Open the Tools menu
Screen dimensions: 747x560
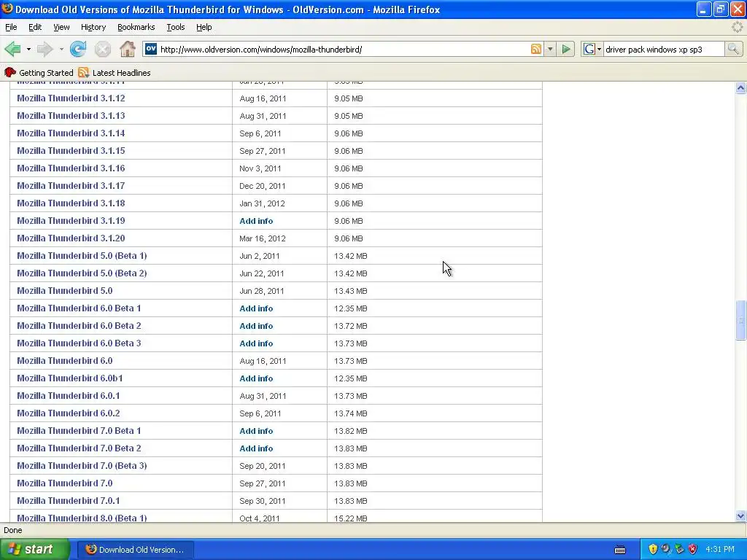pyautogui.click(x=175, y=27)
